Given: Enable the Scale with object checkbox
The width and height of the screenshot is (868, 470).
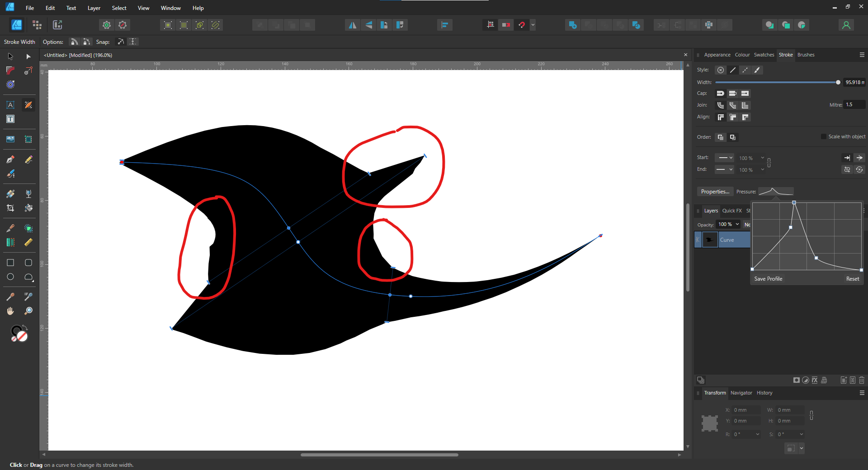Looking at the screenshot, I should coord(823,136).
